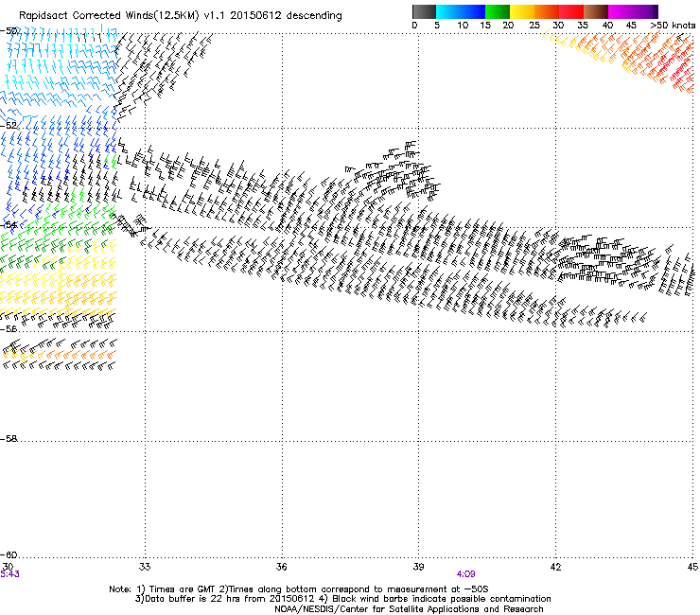Image resolution: width=700 pixels, height=615 pixels.
Task: Click the -60 latitude axis label
Action: [9, 555]
